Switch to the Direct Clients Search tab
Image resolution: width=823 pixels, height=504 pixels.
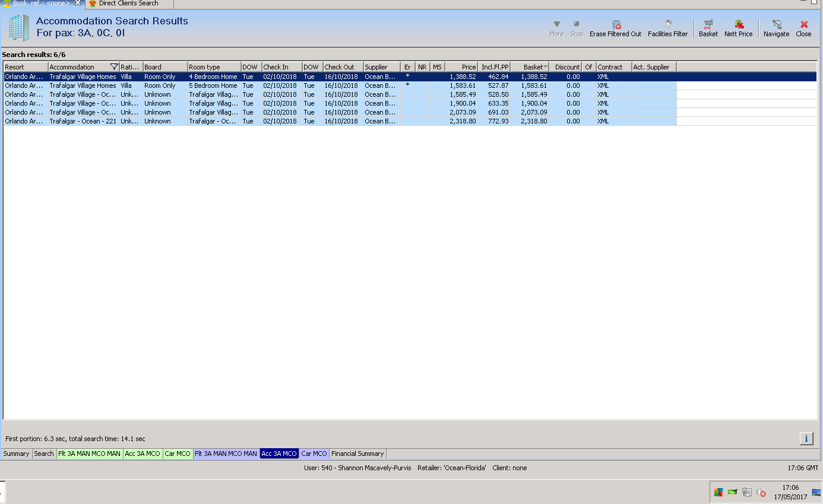point(129,4)
